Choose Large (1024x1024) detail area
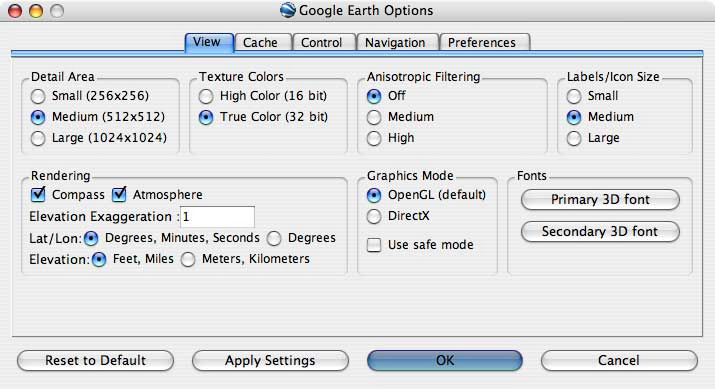This screenshot has height=389, width=715. (38, 138)
